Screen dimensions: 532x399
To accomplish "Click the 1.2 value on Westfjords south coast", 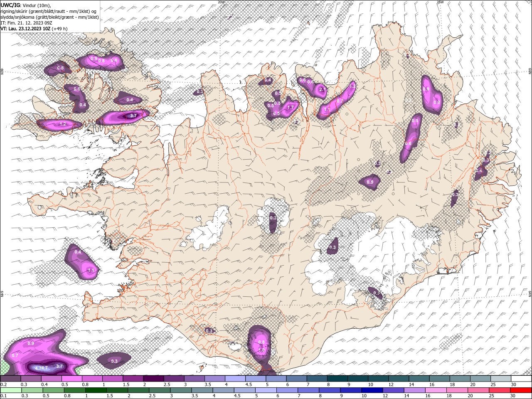I will click(x=63, y=124).
